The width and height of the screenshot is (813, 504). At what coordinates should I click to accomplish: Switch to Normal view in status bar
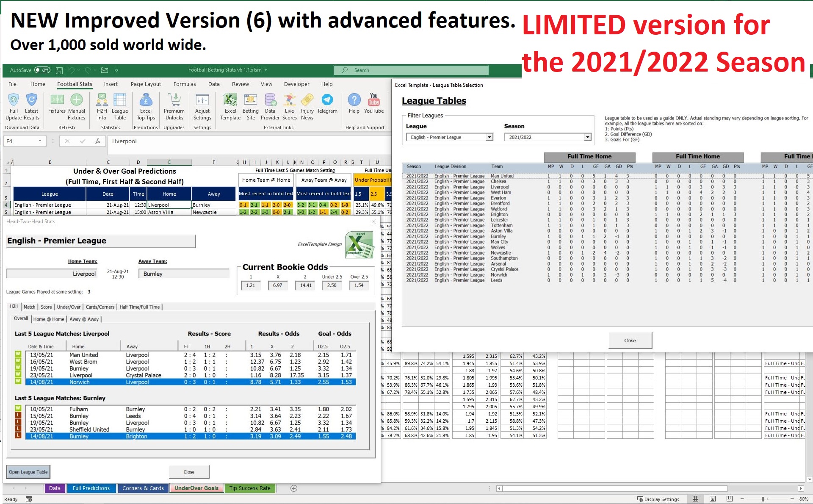(695, 499)
